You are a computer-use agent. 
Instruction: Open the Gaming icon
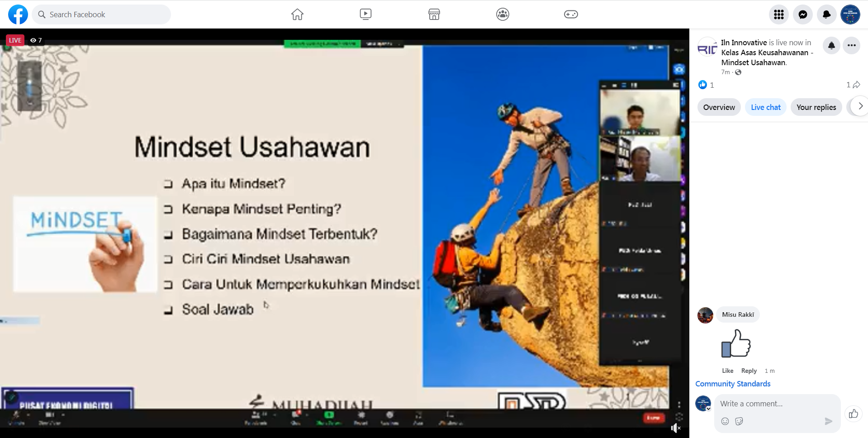point(571,14)
